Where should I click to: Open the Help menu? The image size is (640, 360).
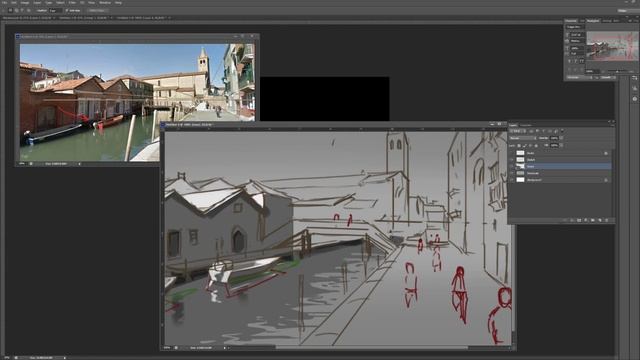pyautogui.click(x=118, y=3)
